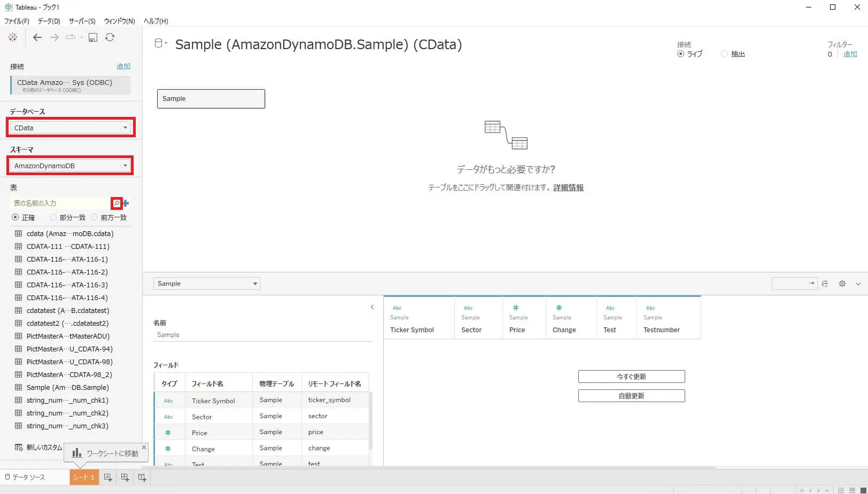Screen dimensions: 868x494
Task: Click the 追加 link under フィルター
Action: (850, 54)
